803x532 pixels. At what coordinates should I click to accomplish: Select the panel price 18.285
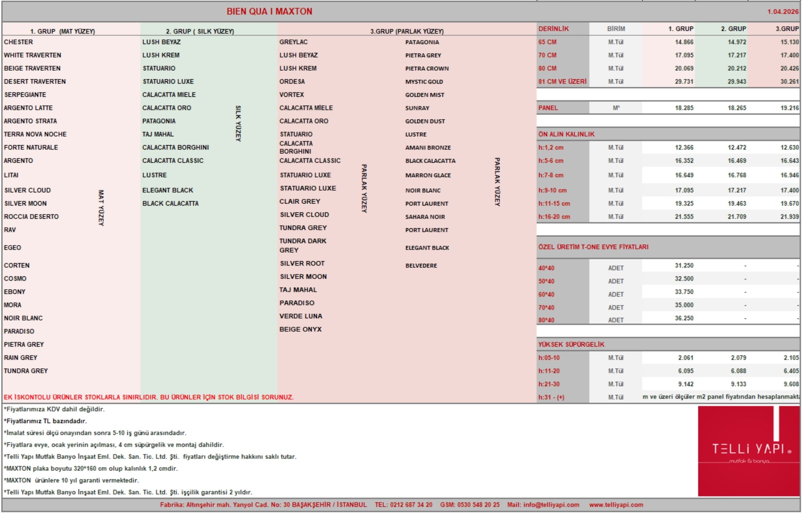(684, 108)
